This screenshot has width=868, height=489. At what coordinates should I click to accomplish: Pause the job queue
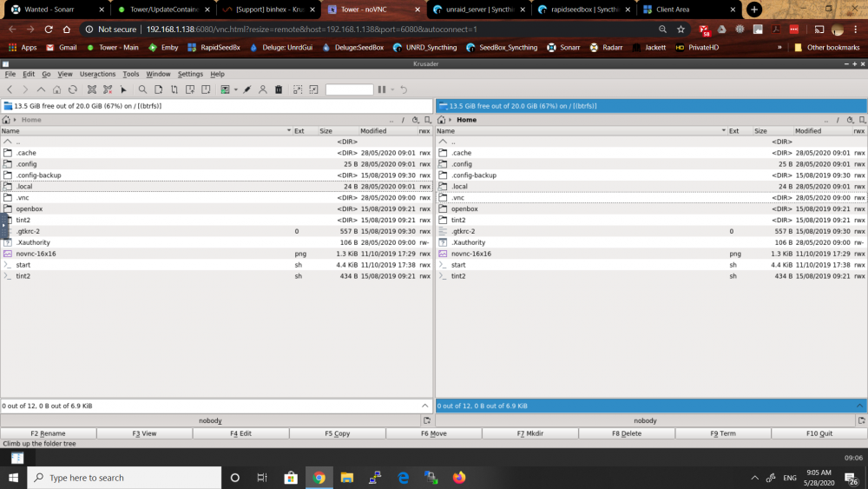[382, 89]
